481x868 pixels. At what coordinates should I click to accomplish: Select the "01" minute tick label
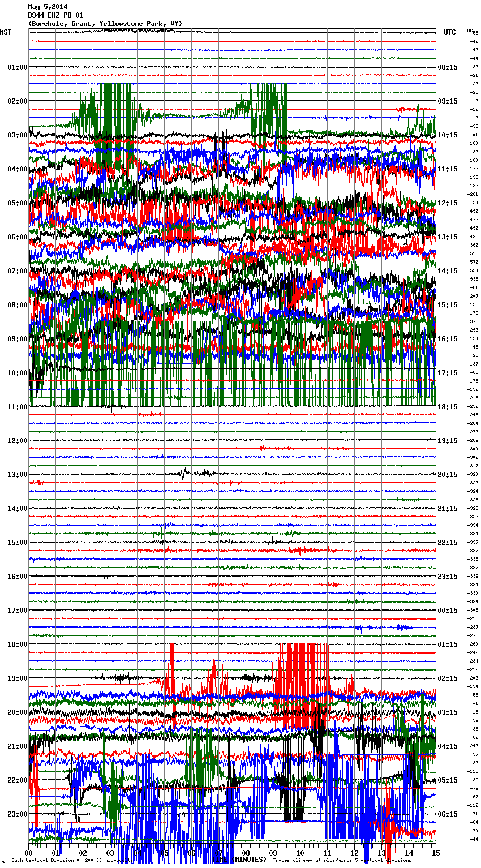tap(56, 853)
